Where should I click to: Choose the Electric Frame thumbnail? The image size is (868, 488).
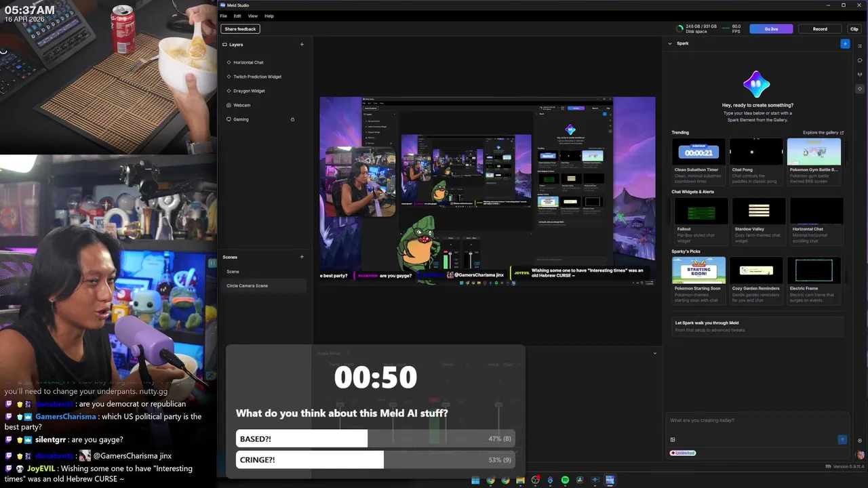coord(814,270)
